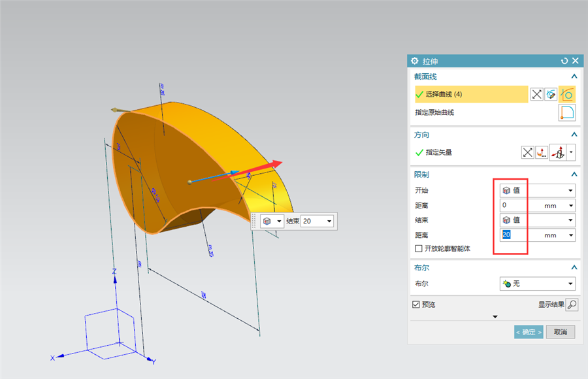Viewport: 588px width, 379px height.
Task: Click the 限制 section header text
Action: (x=421, y=174)
